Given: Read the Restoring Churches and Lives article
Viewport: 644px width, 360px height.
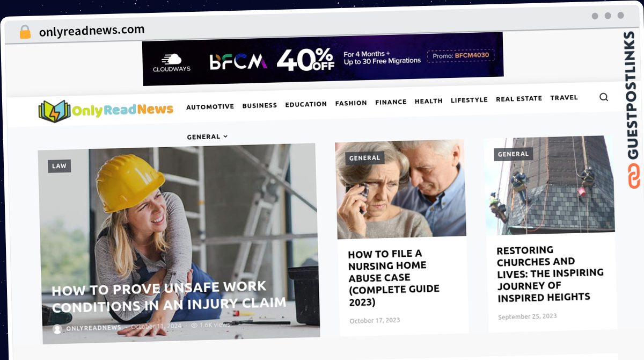Looking at the screenshot, I should (550, 273).
